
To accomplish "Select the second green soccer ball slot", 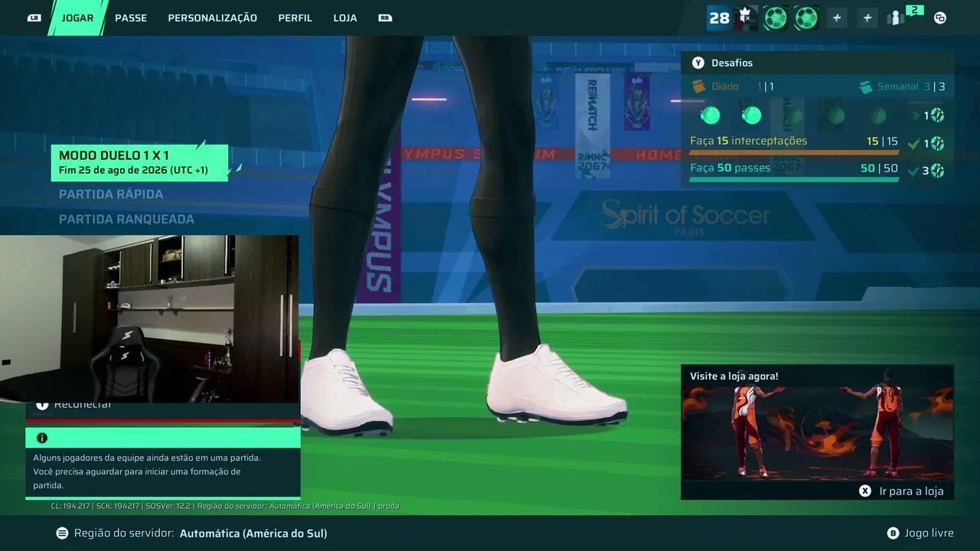I will point(806,18).
